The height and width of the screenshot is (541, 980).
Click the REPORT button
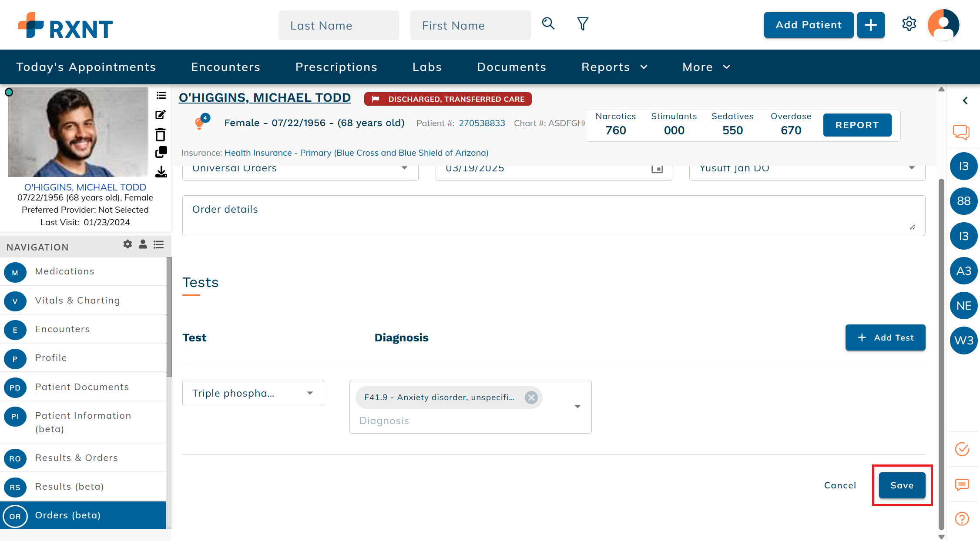(857, 125)
